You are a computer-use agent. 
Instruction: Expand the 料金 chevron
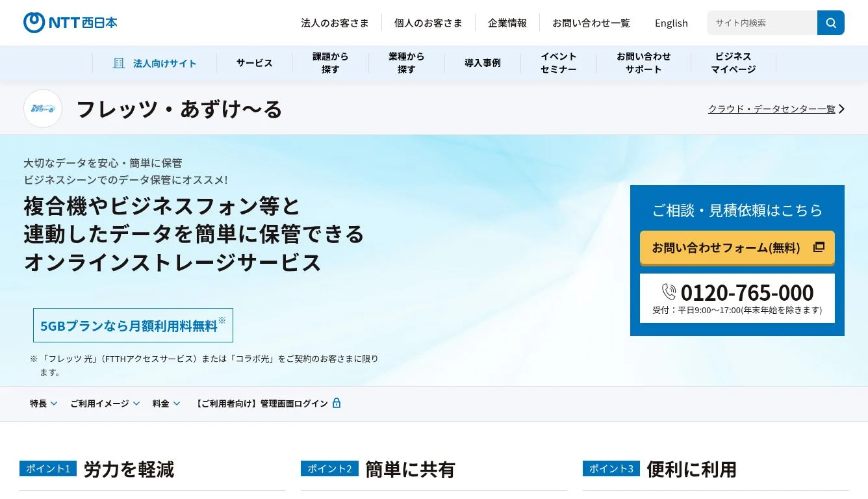pyautogui.click(x=177, y=403)
